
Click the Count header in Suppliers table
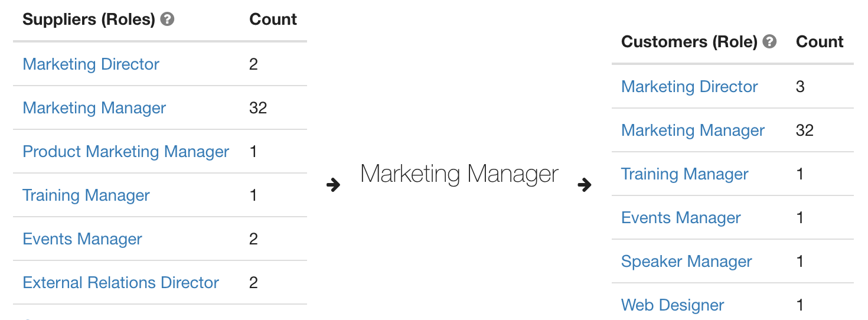pyautogui.click(x=273, y=19)
